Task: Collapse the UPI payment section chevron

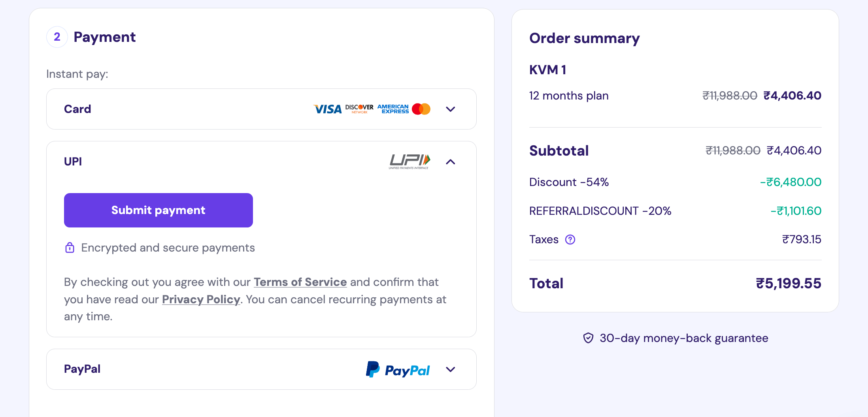Action: pyautogui.click(x=451, y=162)
